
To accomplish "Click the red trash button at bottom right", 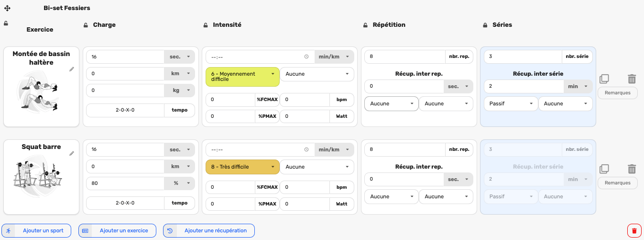I will coord(634,230).
